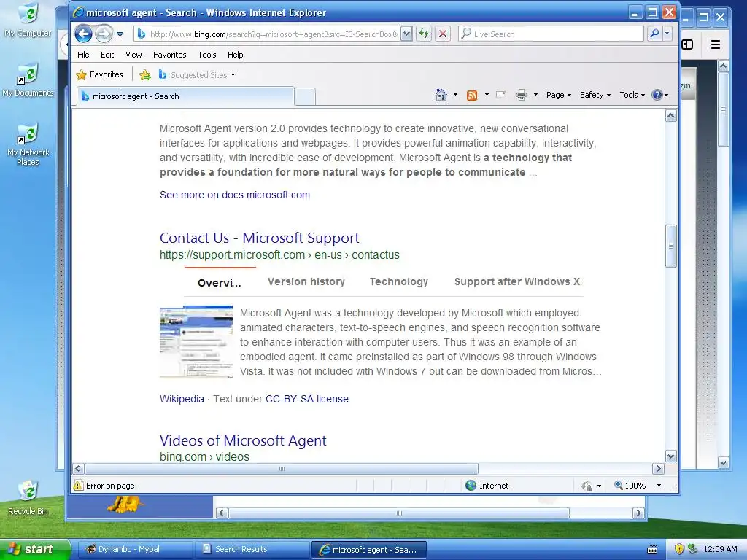Image resolution: width=747 pixels, height=560 pixels.
Task: Switch to the 'Search Results' taskbar button
Action: (x=252, y=549)
